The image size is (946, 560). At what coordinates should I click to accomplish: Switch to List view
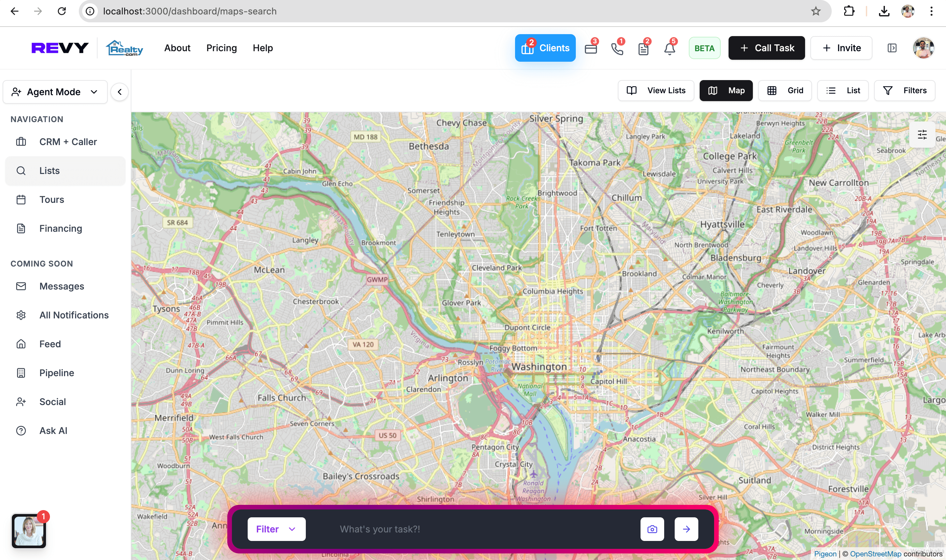coord(843,91)
